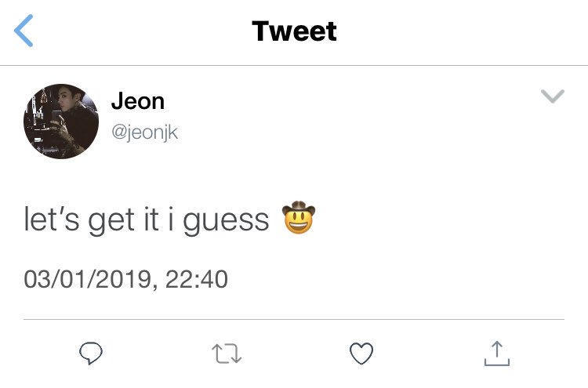The image size is (588, 388).
Task: Toggle retweet with the looping arrows icon
Action: [227, 354]
